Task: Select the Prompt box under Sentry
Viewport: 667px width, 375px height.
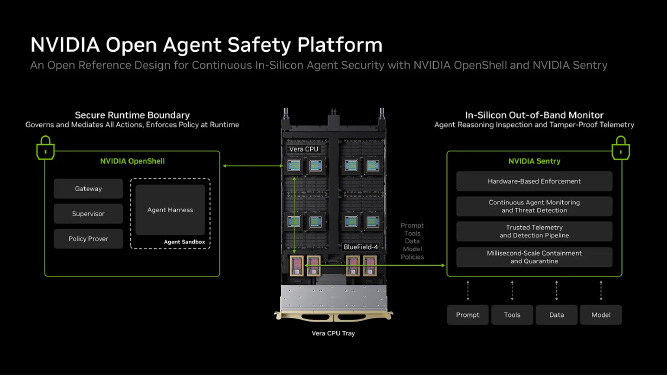Action: (x=467, y=315)
